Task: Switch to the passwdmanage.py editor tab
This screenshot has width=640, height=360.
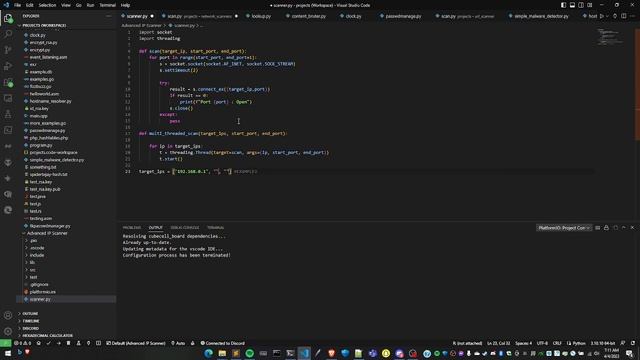Action: tap(403, 16)
